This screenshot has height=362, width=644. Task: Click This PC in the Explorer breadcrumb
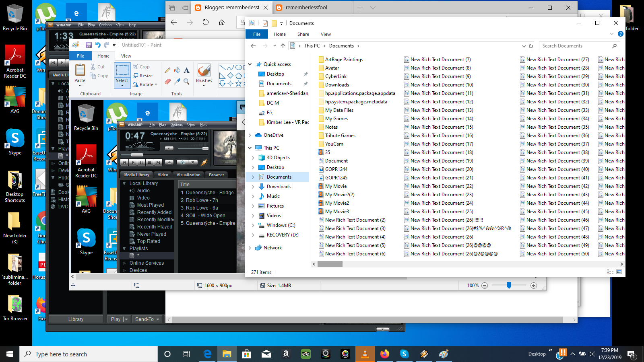312,46
